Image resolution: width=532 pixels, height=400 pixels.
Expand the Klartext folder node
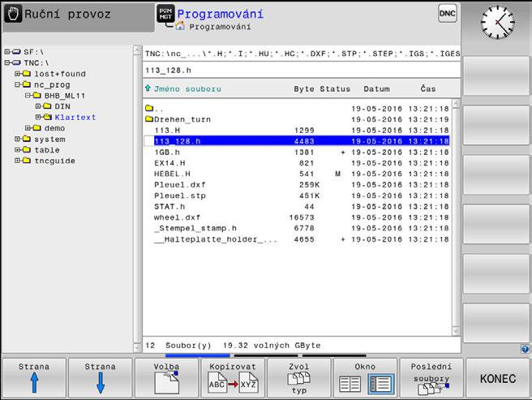pyautogui.click(x=38, y=117)
